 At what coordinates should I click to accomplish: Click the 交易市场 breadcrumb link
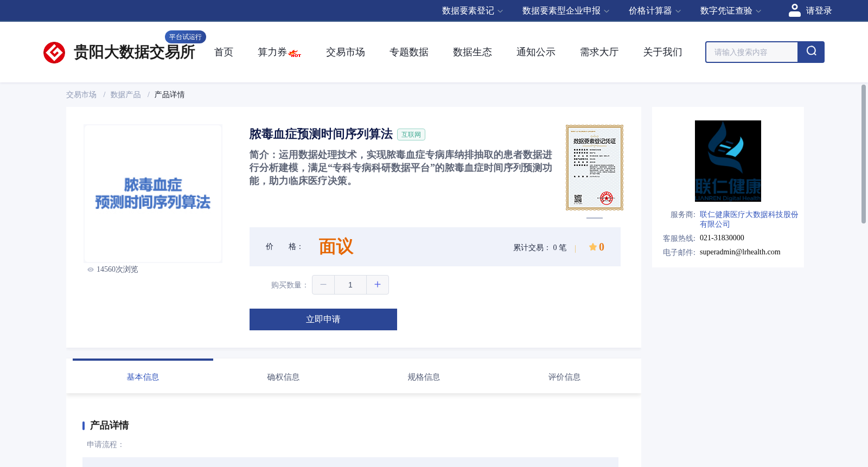[x=81, y=95]
